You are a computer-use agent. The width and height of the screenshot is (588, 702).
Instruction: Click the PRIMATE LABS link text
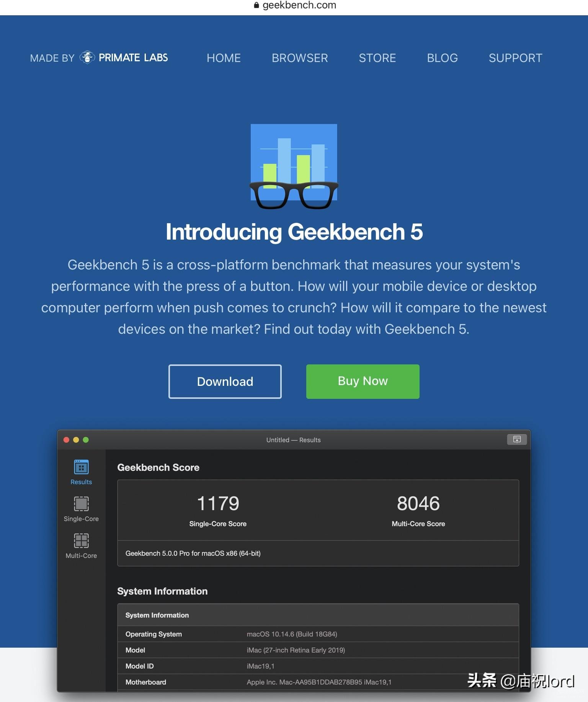tap(133, 57)
